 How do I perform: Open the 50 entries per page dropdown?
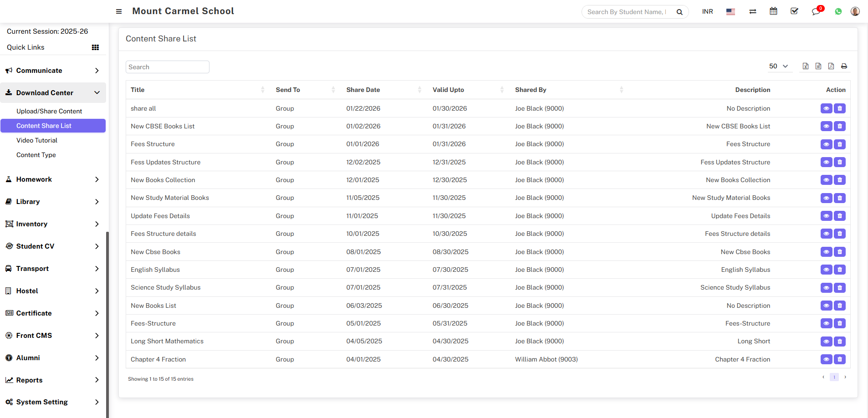(778, 66)
